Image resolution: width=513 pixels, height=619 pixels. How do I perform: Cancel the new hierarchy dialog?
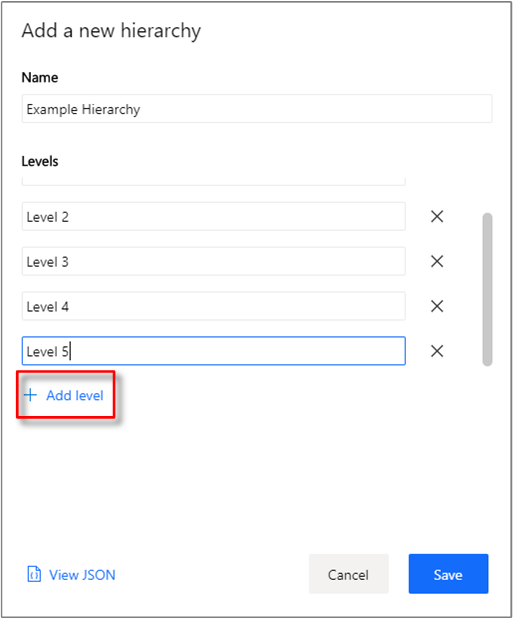[x=349, y=574]
